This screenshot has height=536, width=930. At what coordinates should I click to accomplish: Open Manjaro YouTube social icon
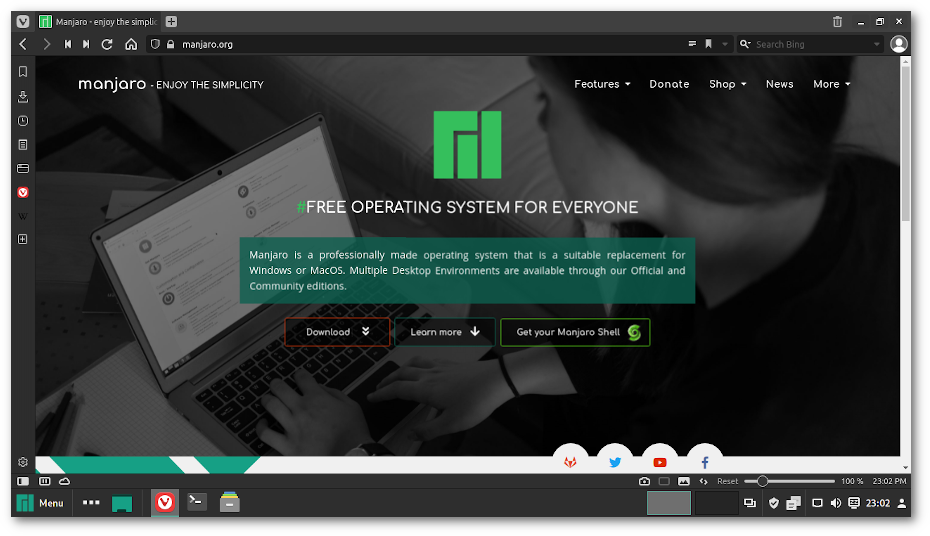(660, 462)
